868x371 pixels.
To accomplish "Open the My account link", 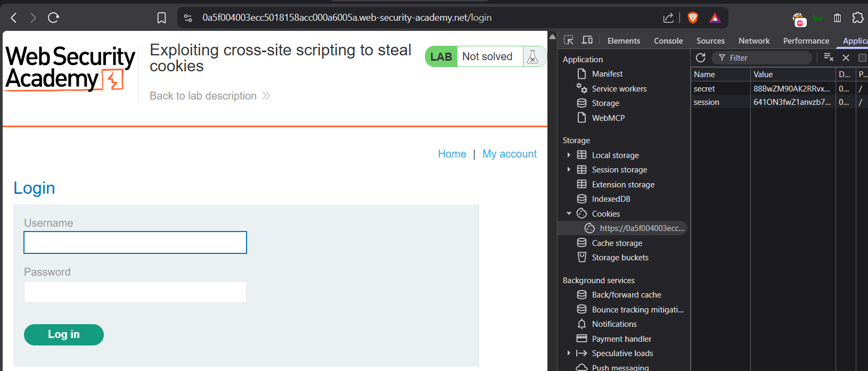I will [510, 154].
